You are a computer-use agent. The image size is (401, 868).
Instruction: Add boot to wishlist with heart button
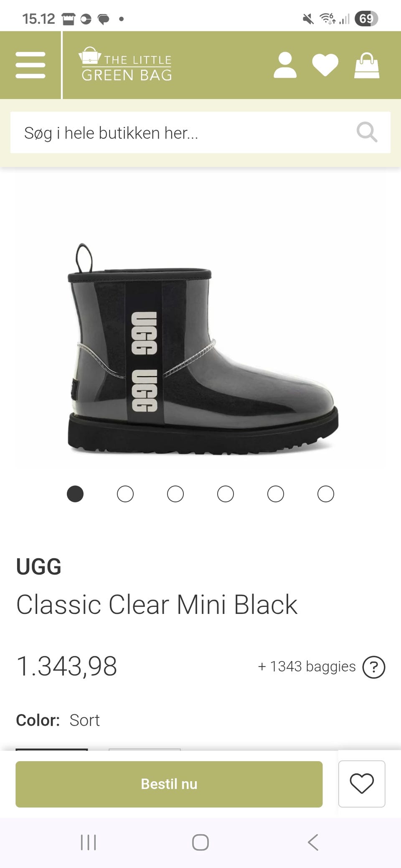click(362, 784)
